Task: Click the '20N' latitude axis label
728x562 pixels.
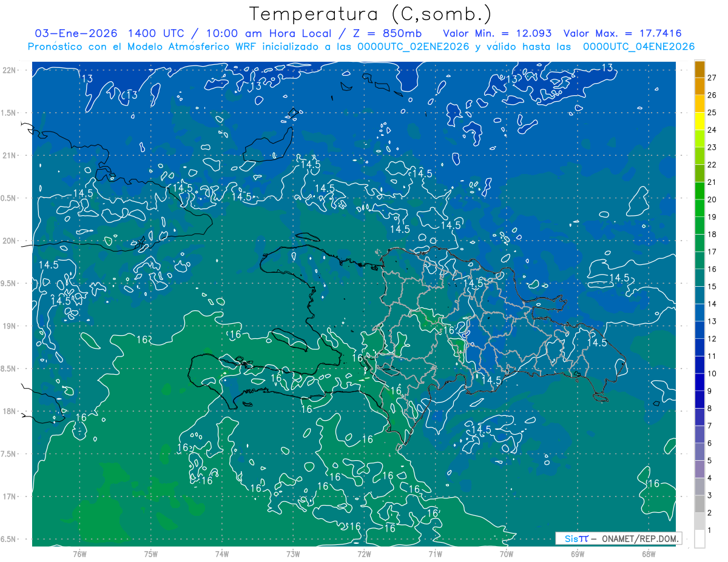Action: coord(10,241)
